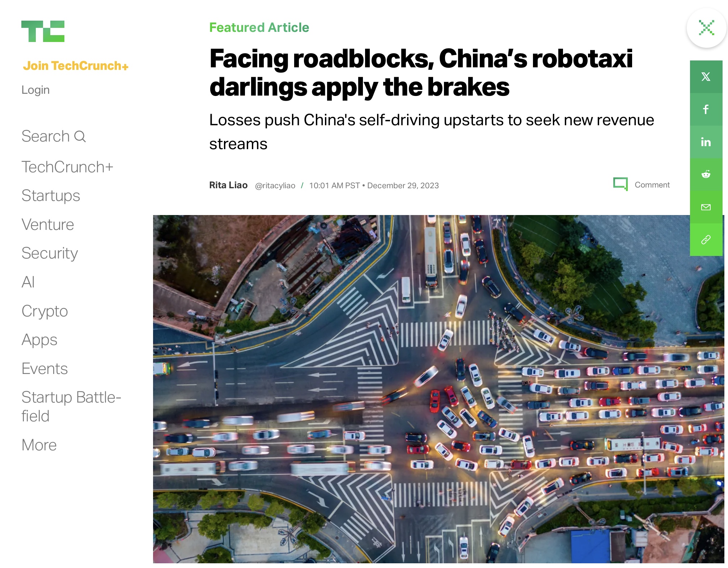Viewport: 728px width, 568px height.
Task: Open author Rita Liao's page
Action: 228,185
